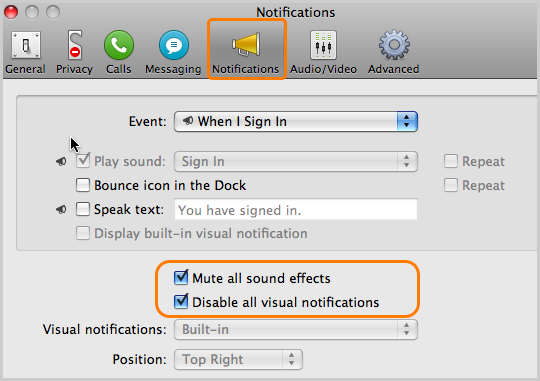Open the Position Top Right dropdown
Image resolution: width=540 pixels, height=381 pixels.
[238, 359]
